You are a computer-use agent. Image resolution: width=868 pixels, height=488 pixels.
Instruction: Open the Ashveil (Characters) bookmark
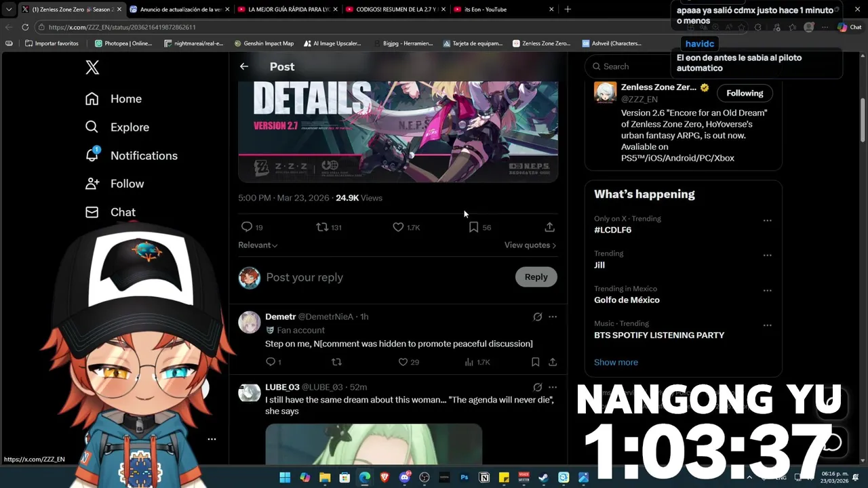(x=612, y=43)
